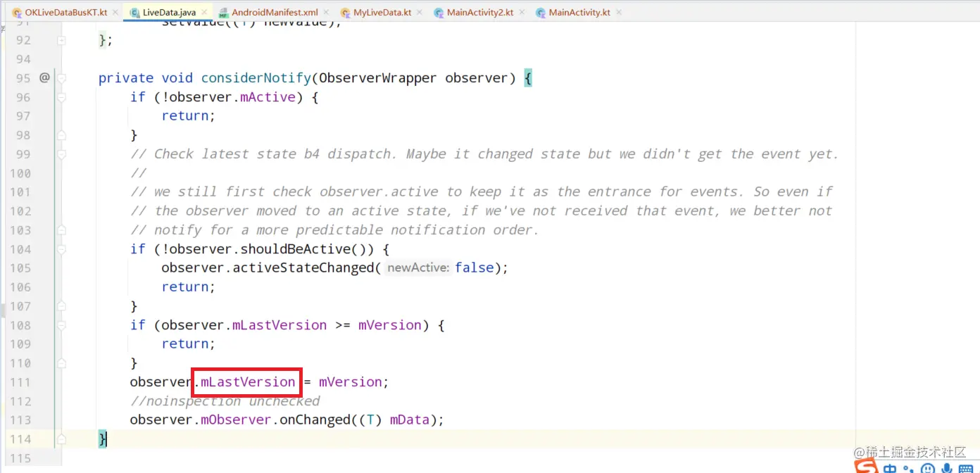Click the considerNotify method name

[x=256, y=78]
